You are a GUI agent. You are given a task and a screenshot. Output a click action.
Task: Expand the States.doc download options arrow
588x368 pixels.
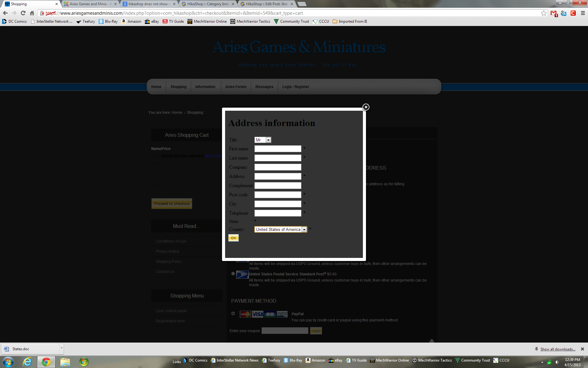click(x=62, y=348)
